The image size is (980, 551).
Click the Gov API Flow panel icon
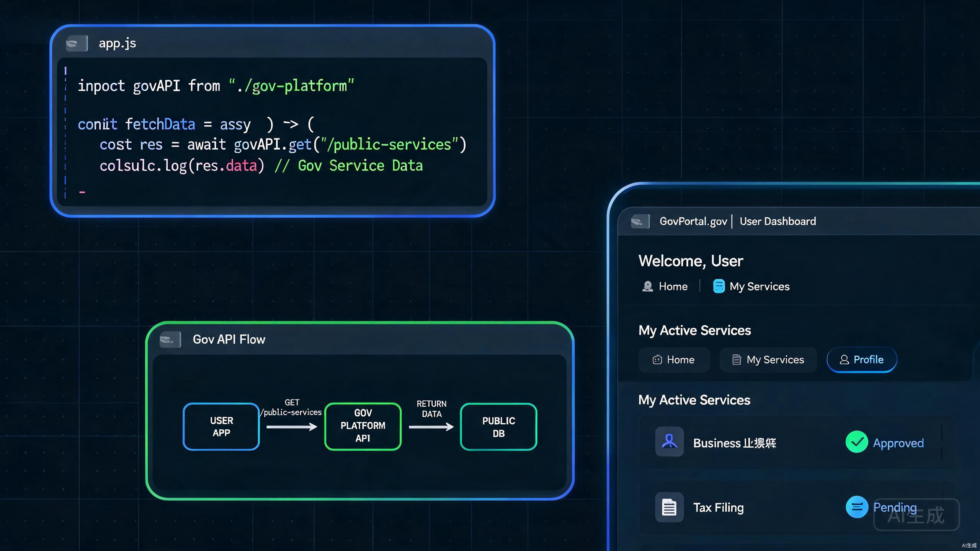coord(170,339)
